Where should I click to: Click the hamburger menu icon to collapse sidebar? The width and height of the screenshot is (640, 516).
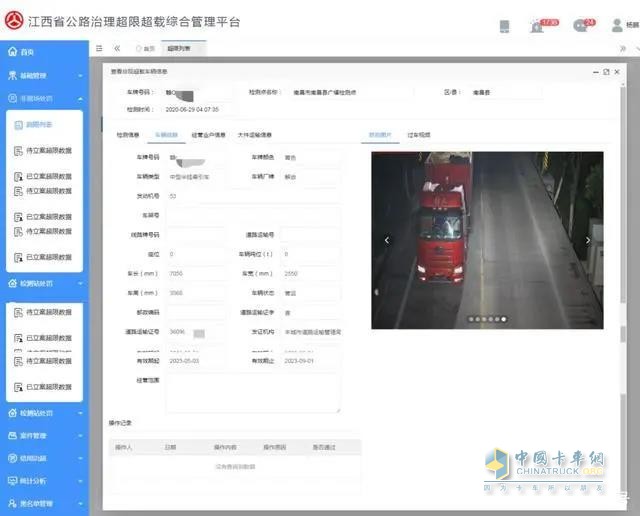[x=99, y=48]
